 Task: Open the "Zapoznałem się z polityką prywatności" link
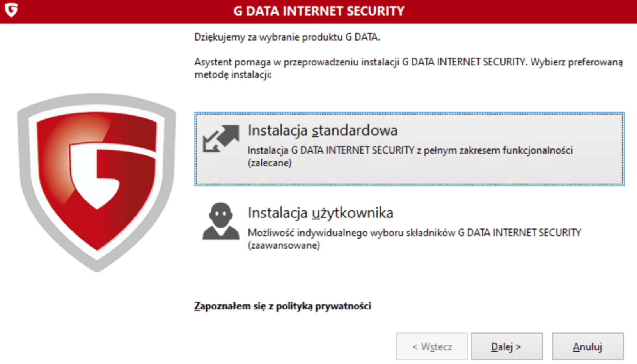(x=283, y=306)
